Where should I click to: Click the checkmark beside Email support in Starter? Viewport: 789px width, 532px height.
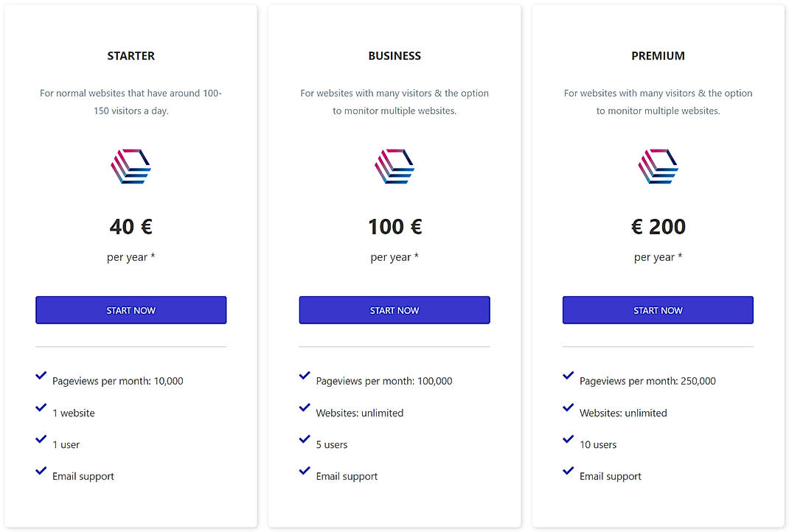[41, 471]
